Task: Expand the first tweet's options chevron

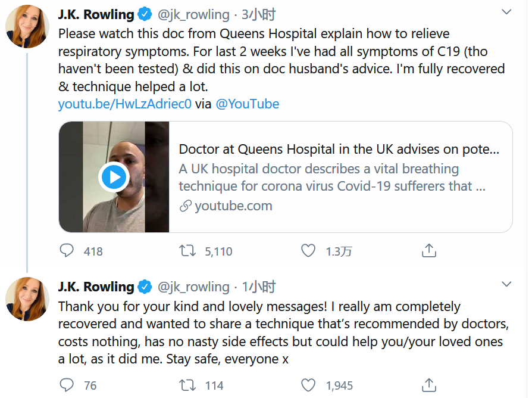Action: [506, 13]
